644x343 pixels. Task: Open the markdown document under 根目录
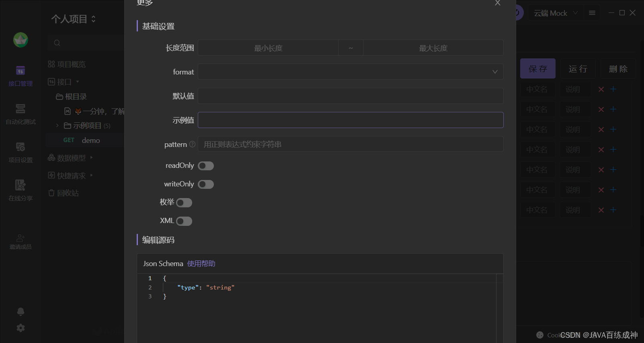click(94, 111)
